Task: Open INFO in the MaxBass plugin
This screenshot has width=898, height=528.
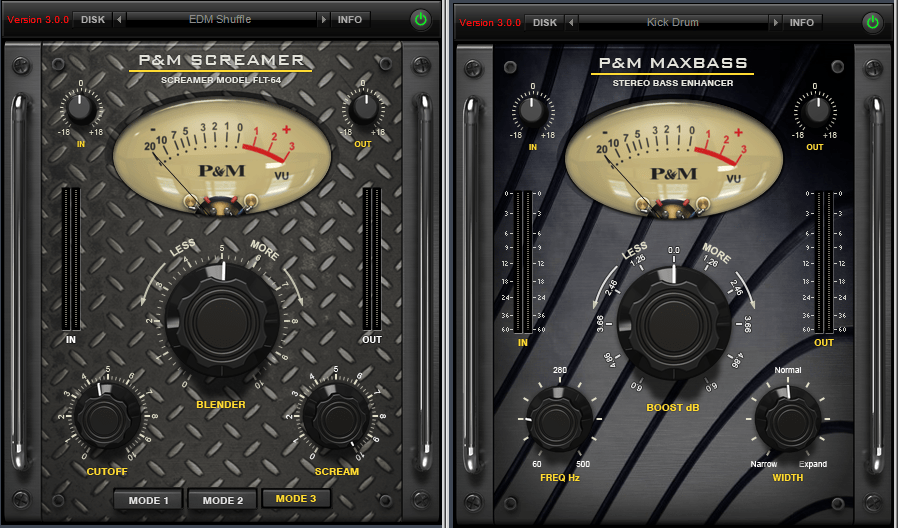Action: point(802,22)
